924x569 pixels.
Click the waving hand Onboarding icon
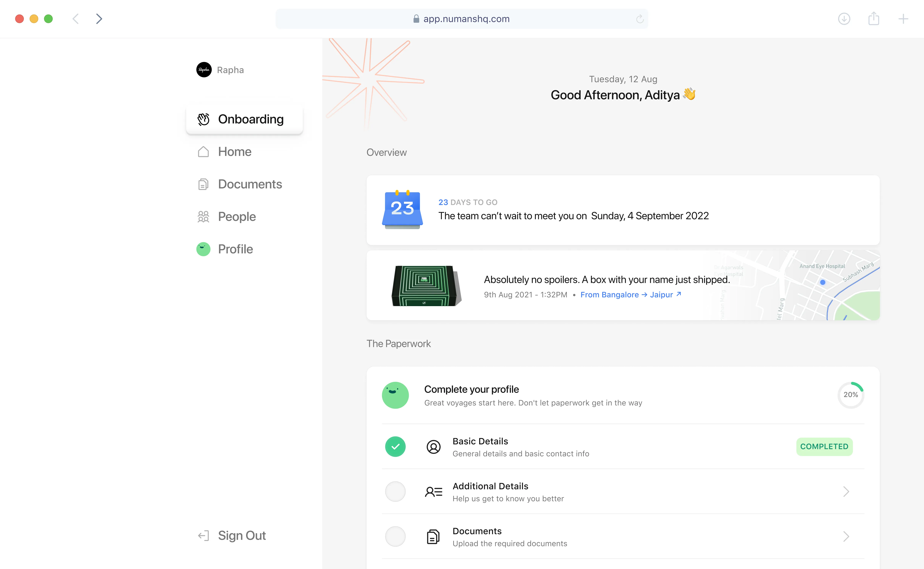tap(204, 119)
